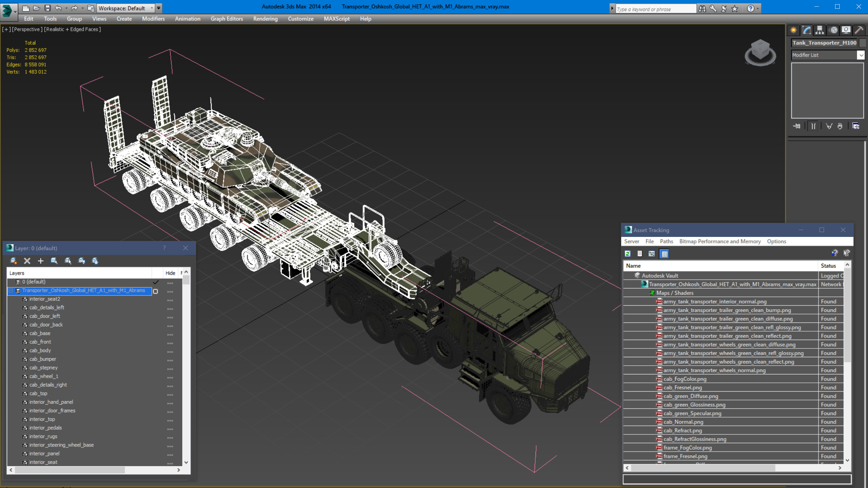Open the Rendering menu
This screenshot has height=488, width=868.
265,19
